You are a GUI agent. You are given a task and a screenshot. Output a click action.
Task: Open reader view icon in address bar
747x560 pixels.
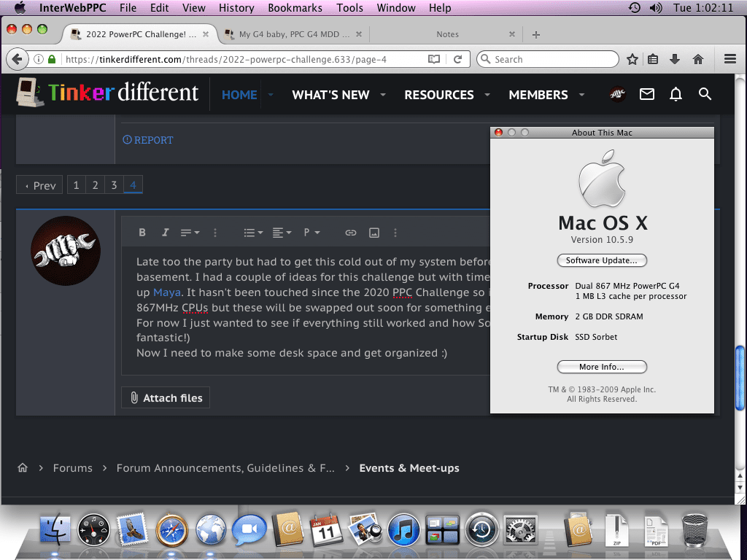point(433,59)
